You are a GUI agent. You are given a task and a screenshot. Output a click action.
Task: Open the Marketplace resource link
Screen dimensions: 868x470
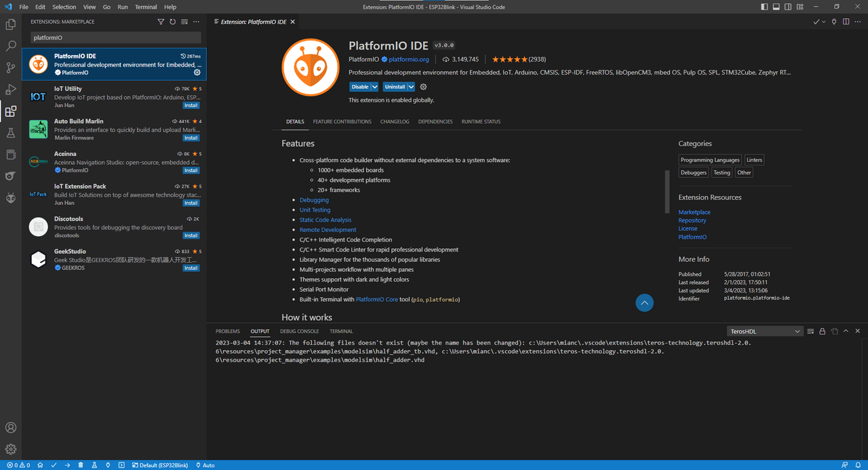coord(694,212)
